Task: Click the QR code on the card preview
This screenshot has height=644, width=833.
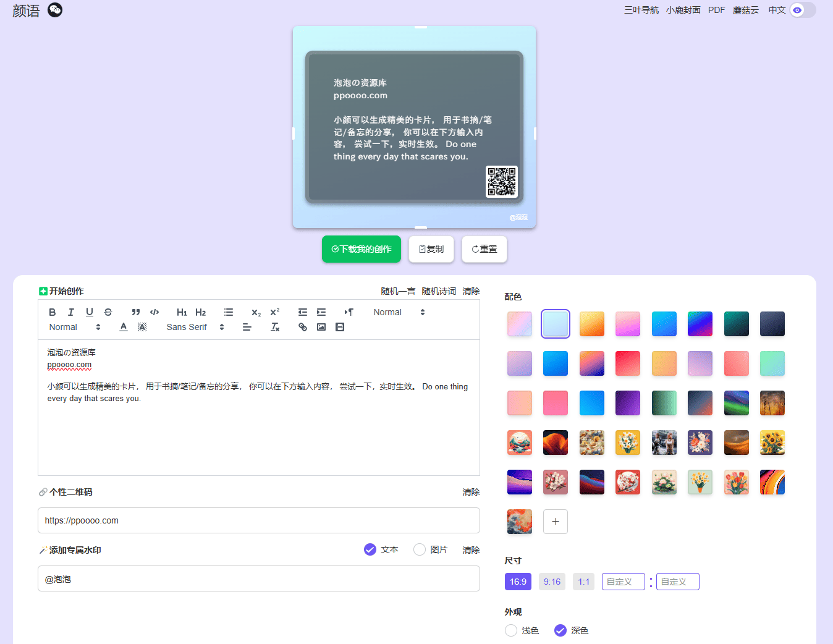Action: point(502,182)
